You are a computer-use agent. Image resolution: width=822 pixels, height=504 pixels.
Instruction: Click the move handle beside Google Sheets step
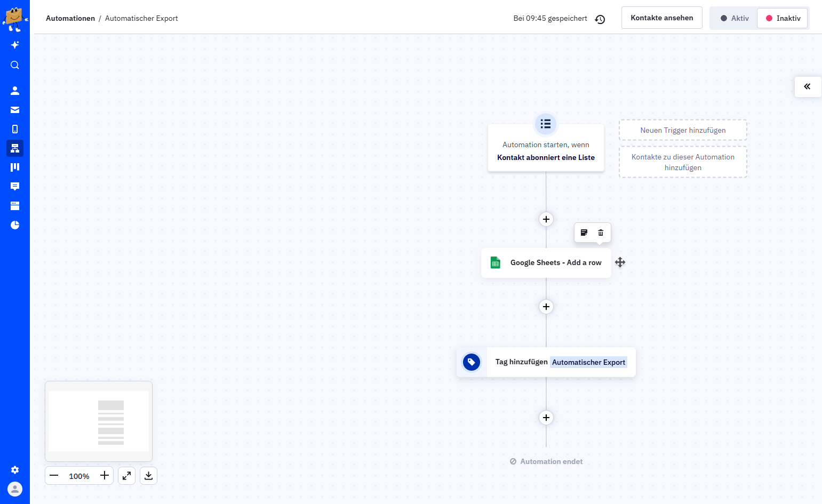[x=620, y=262]
